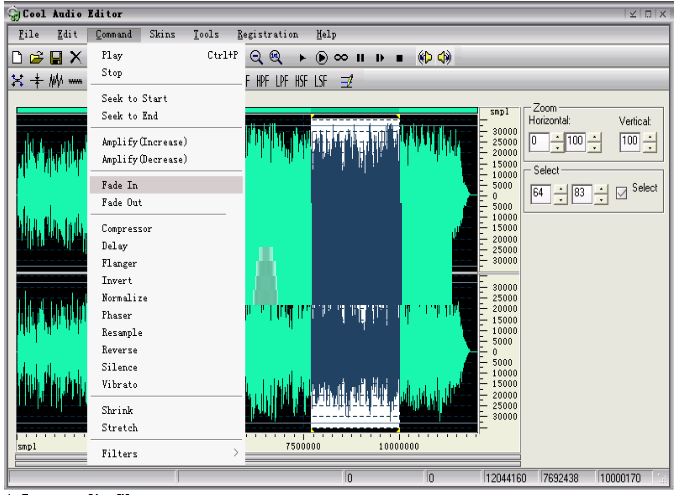Click the LSF filter toolbar icon

[x=320, y=81]
